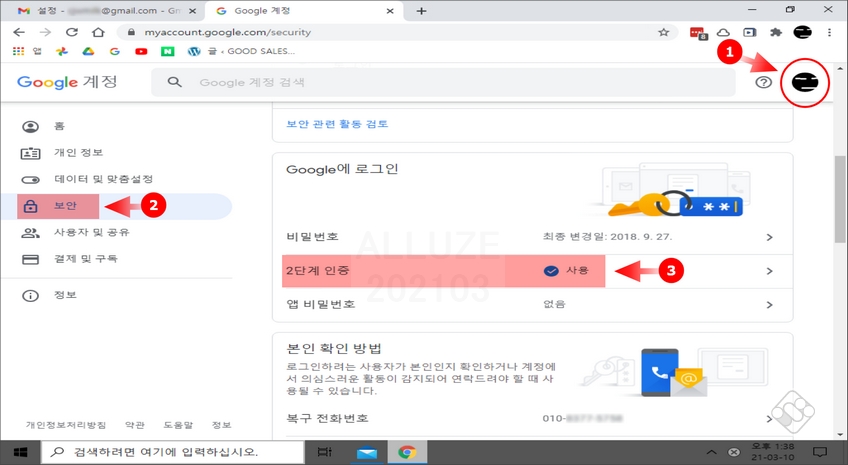The image size is (848, 465).
Task: Open the 보안 관련 활동 검토 link
Action: [337, 124]
